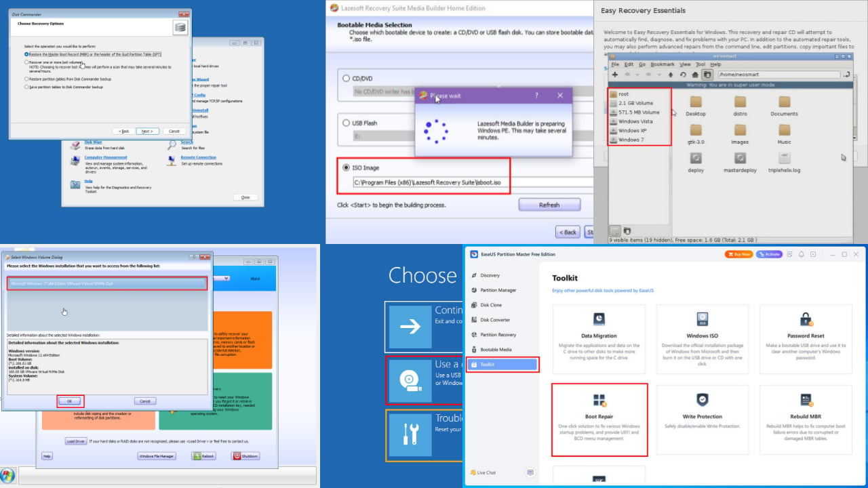The image size is (868, 488).
Task: Open View menu in neosmart file manager
Action: (x=685, y=64)
